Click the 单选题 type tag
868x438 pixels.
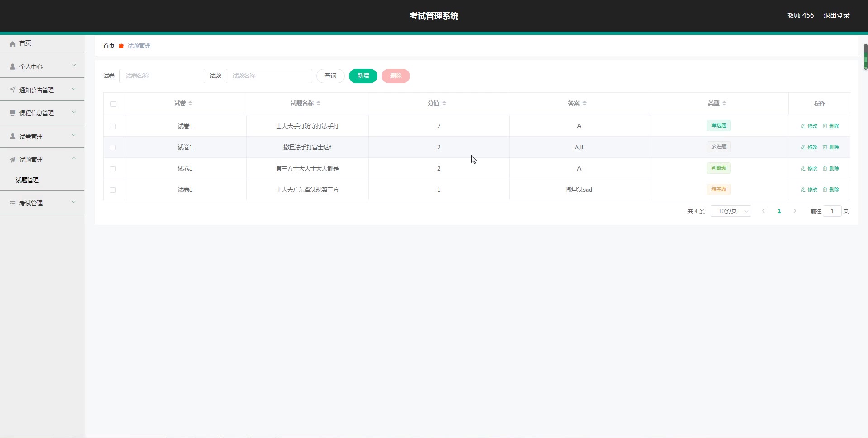point(719,126)
